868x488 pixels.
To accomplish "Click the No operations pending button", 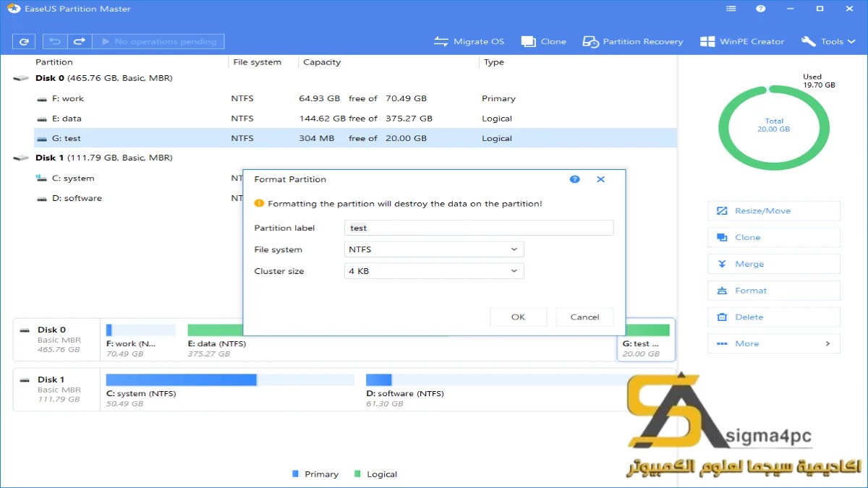I will click(x=158, y=41).
